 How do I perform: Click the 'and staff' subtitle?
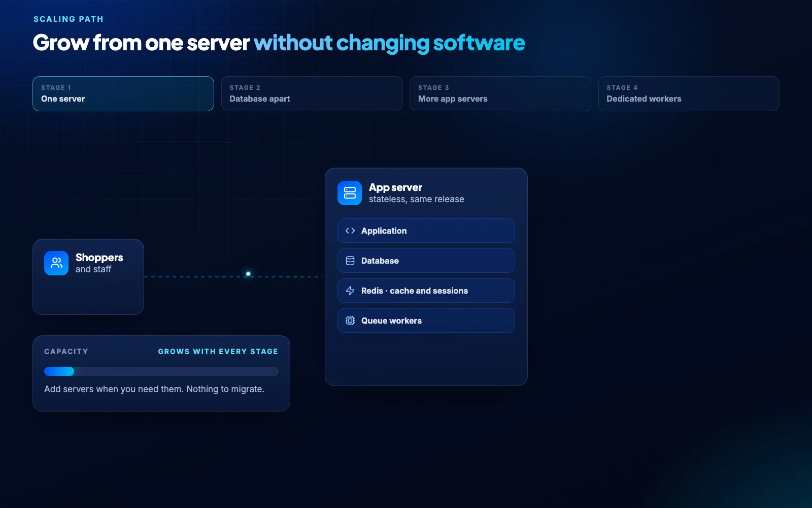(93, 269)
